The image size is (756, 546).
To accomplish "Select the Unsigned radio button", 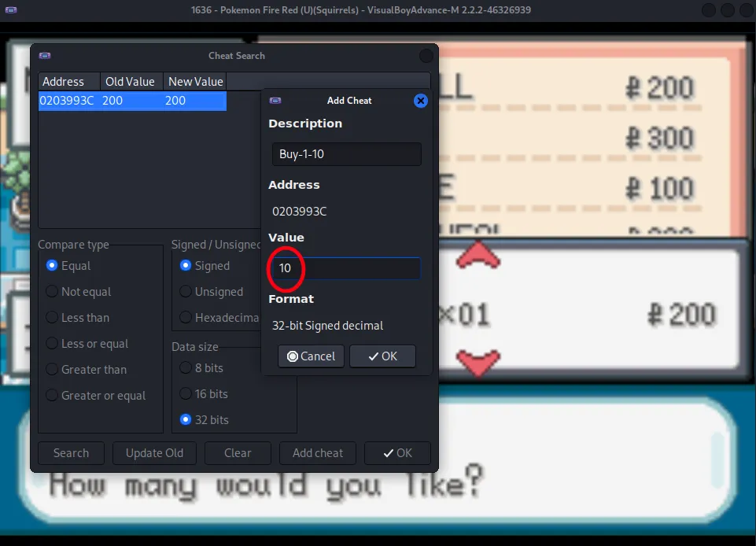I will pyautogui.click(x=186, y=292).
